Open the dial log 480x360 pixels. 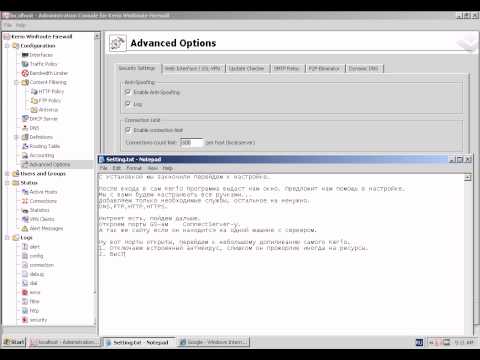click(29, 283)
